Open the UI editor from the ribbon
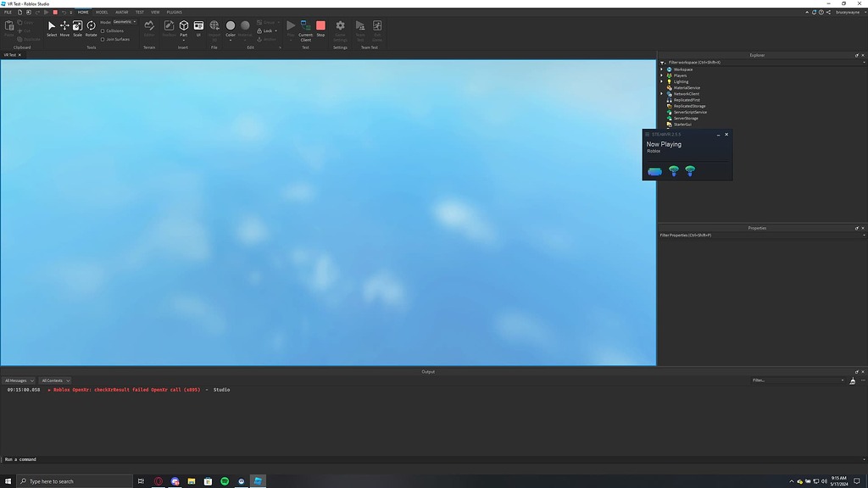 pos(198,28)
